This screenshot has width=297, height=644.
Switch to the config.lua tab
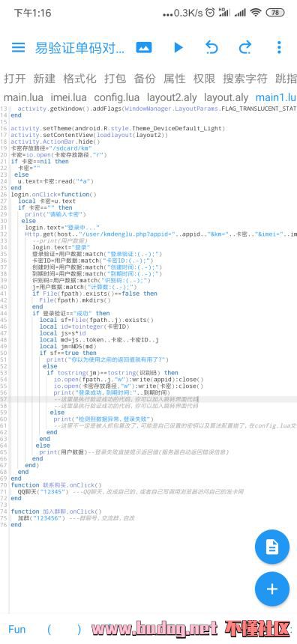(x=117, y=98)
